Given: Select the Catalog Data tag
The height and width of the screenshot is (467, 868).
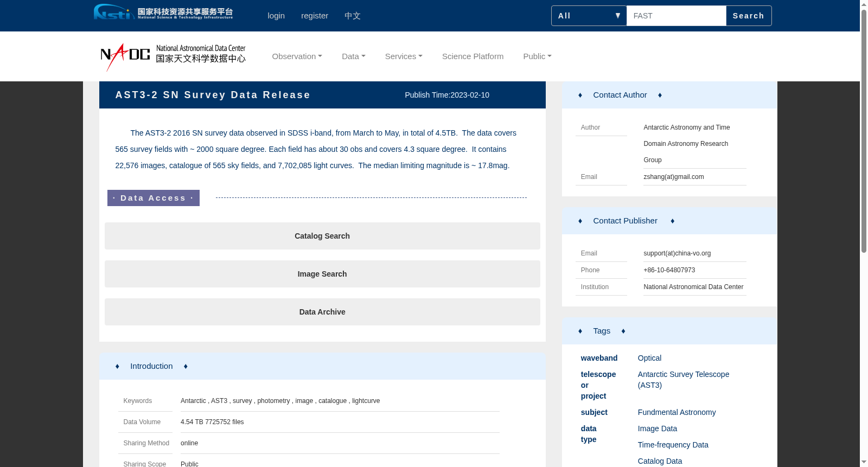Looking at the screenshot, I should click(660, 461).
